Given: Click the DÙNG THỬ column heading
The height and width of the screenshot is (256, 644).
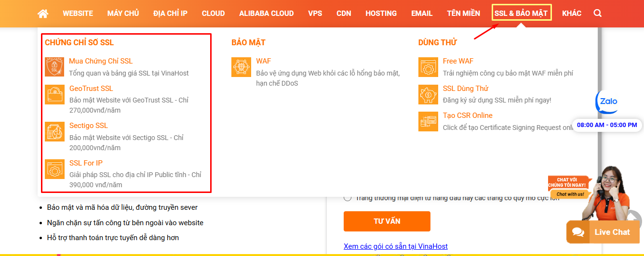Looking at the screenshot, I should (x=438, y=42).
